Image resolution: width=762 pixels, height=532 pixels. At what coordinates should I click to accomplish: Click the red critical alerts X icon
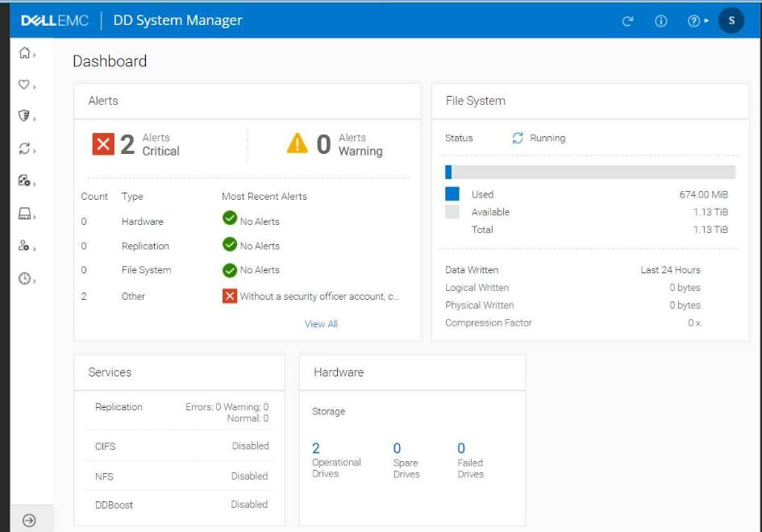pos(103,143)
